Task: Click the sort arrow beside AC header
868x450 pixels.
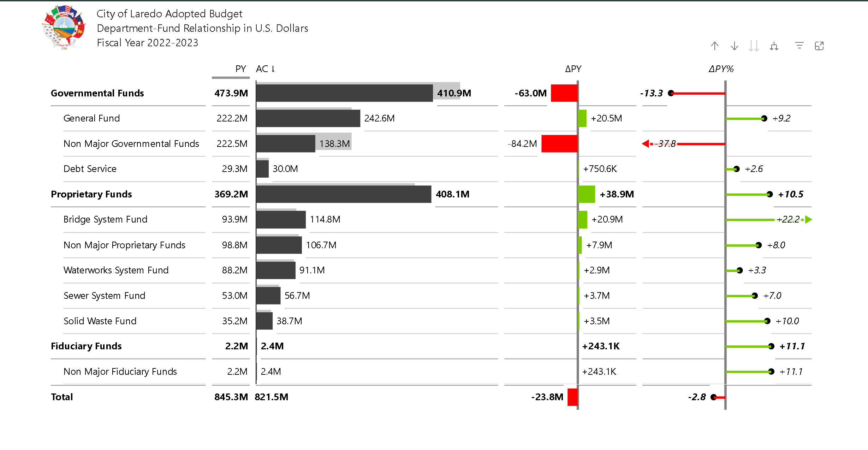Action: [x=273, y=69]
